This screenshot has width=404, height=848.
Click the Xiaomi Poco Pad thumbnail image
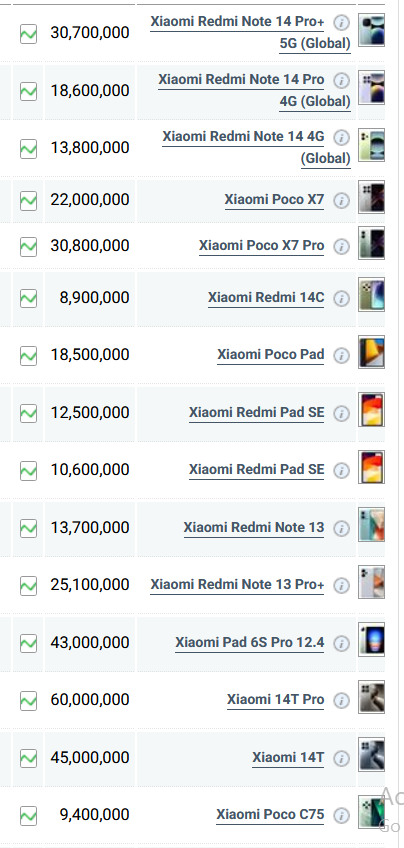tap(372, 352)
